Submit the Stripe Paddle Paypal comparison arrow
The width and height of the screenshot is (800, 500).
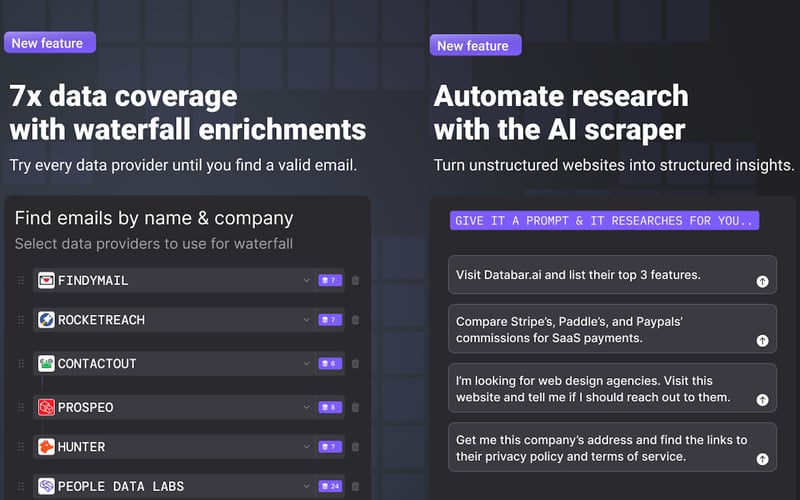tap(762, 341)
